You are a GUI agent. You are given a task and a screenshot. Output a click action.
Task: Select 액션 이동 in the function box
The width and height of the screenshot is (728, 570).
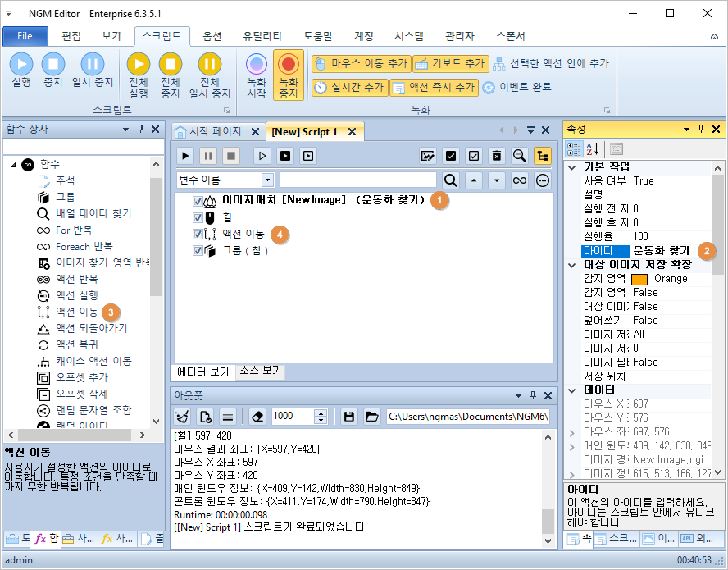76,312
